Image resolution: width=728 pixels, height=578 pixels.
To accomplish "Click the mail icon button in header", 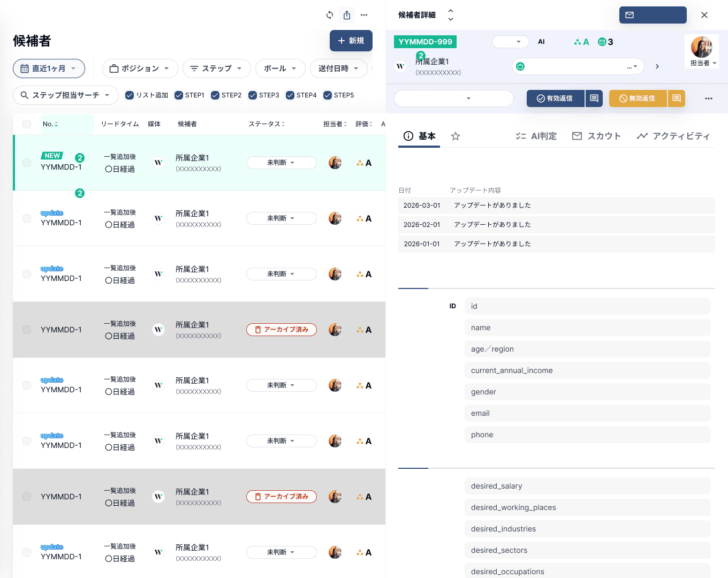I will click(x=653, y=15).
